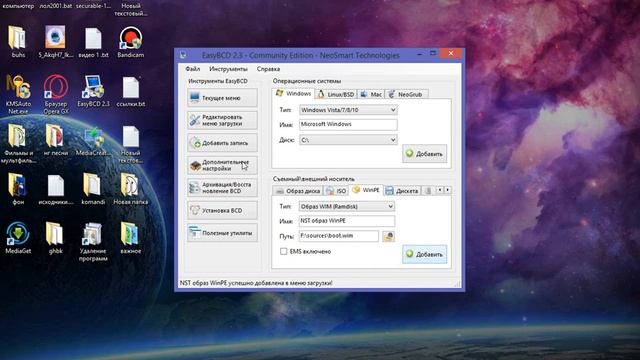640x360 pixels.
Task: Select the WinPE tab
Action: click(366, 190)
